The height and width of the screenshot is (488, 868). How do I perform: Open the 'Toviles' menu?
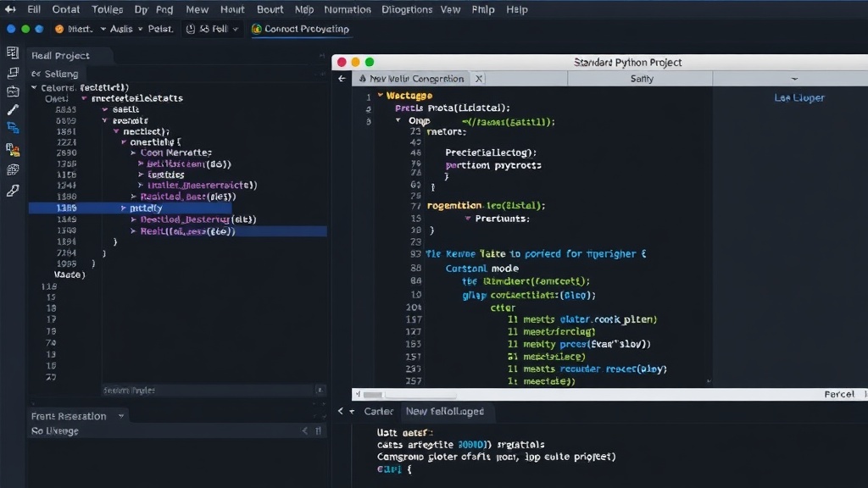[x=107, y=9]
